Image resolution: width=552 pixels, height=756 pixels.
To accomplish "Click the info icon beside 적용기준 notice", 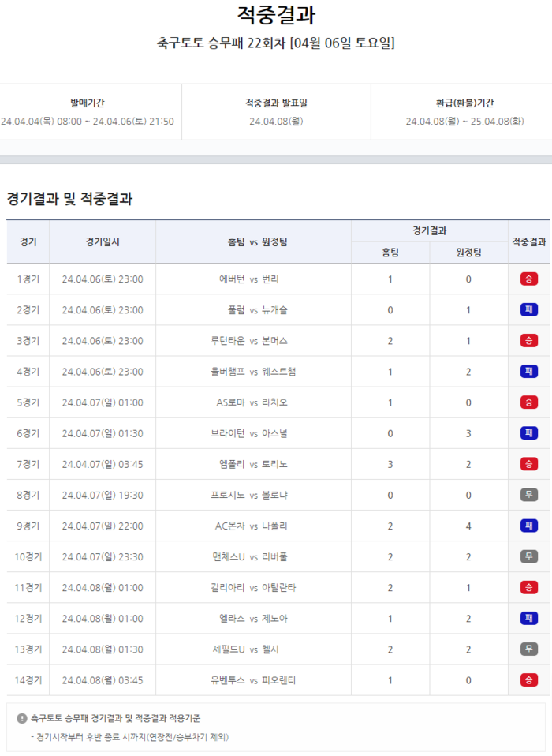I will tap(22, 719).
